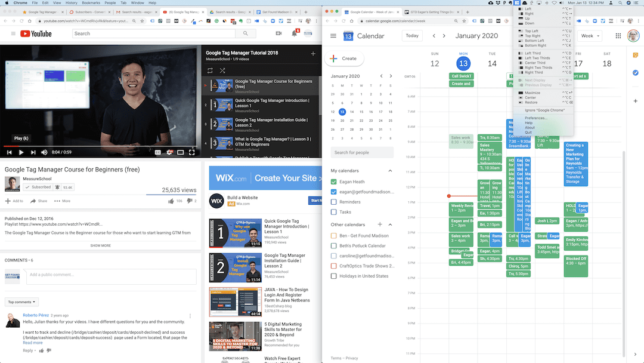644x363 pixels.
Task: Open Tasks in Calendar side panel
Action: (636, 73)
